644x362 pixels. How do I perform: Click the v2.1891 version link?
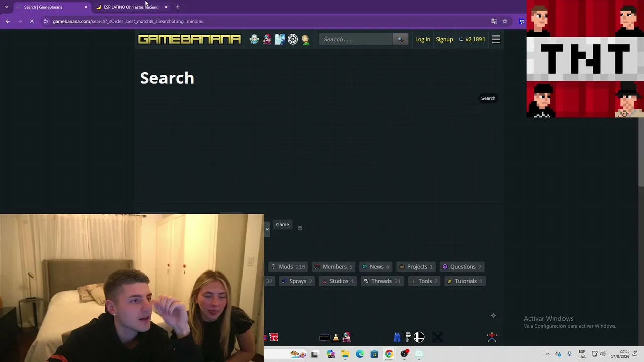click(x=472, y=39)
